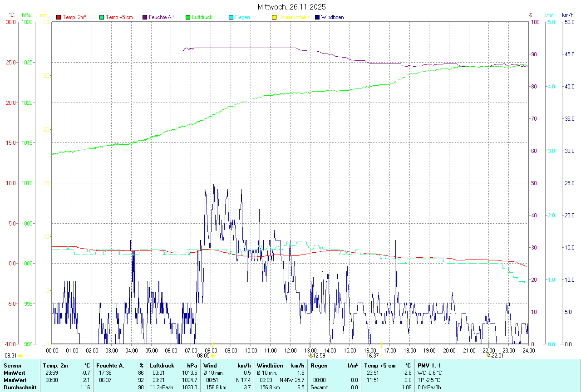This screenshot has width=581, height=392.
Task: Click the green Luftdruck legend square
Action: [188, 17]
